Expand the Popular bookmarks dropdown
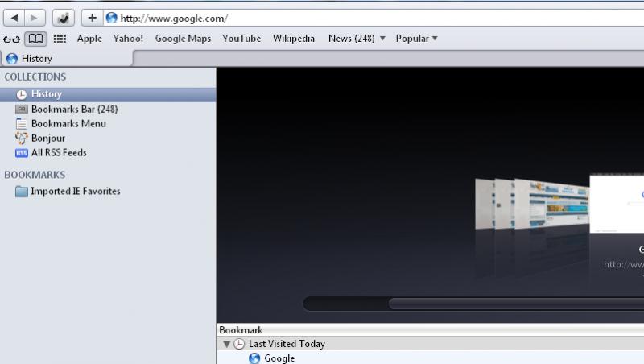Screen dimensions: 644x364 pos(416,39)
